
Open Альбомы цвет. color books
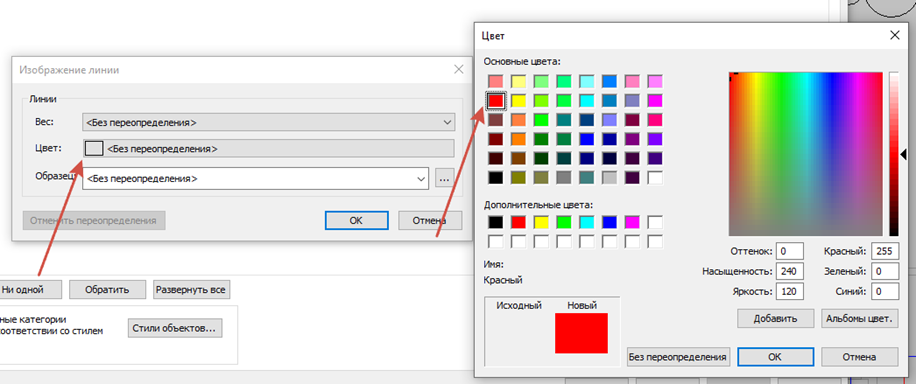859,319
